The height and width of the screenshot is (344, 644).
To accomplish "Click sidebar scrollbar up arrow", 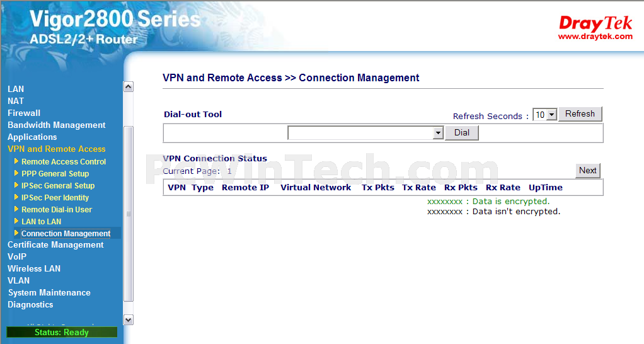I will [x=128, y=86].
